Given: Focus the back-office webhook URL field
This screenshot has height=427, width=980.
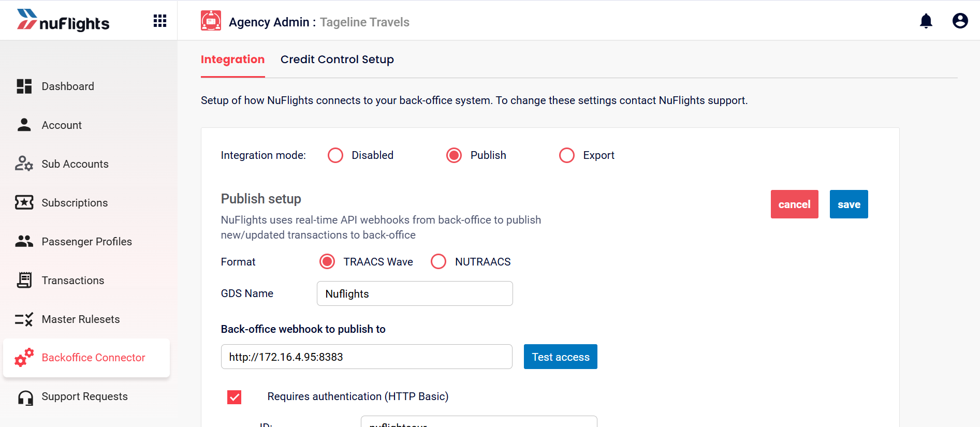Looking at the screenshot, I should pos(367,357).
